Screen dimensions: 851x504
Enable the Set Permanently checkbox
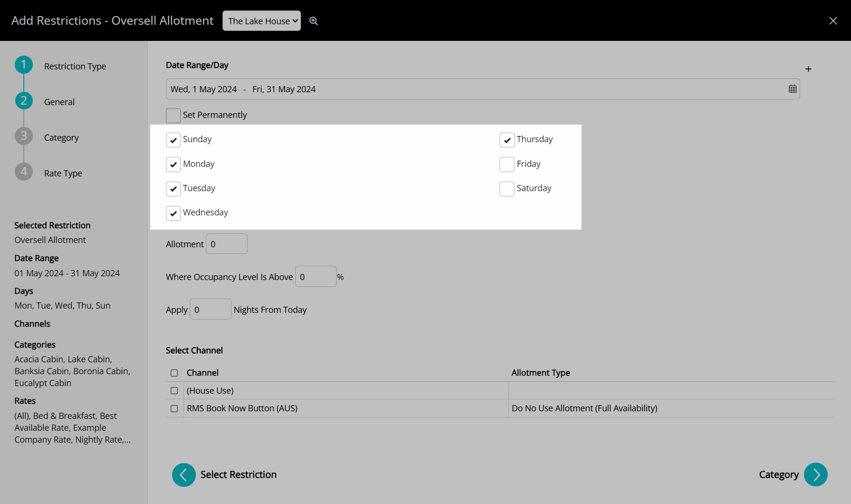tap(173, 116)
